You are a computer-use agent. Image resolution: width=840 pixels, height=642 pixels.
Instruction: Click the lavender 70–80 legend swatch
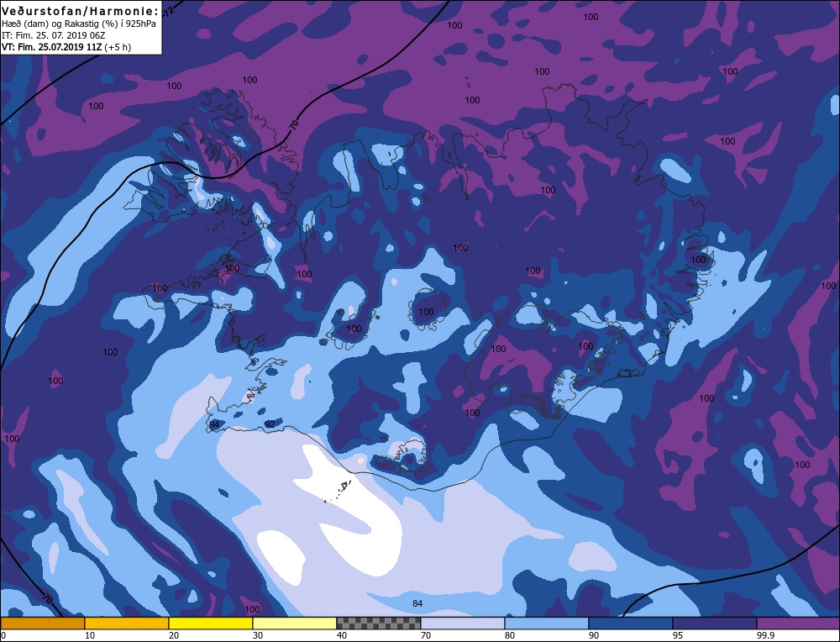coord(463,624)
